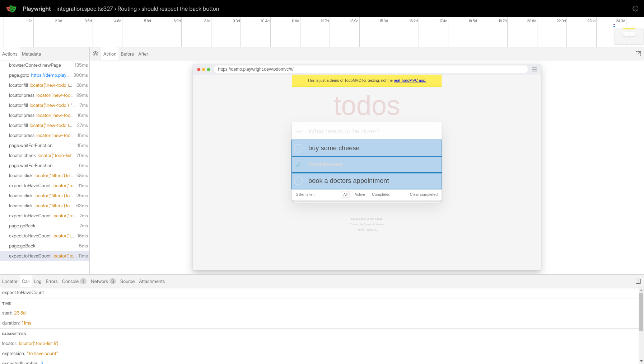The width and height of the screenshot is (644, 364).
Task: Open the snapshot pop-out icon
Action: coord(639,54)
